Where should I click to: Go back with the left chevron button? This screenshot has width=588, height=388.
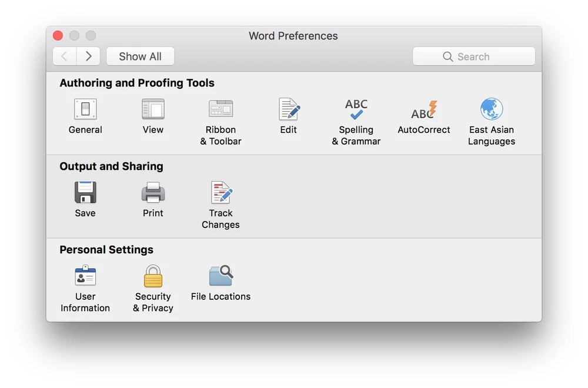[x=65, y=56]
